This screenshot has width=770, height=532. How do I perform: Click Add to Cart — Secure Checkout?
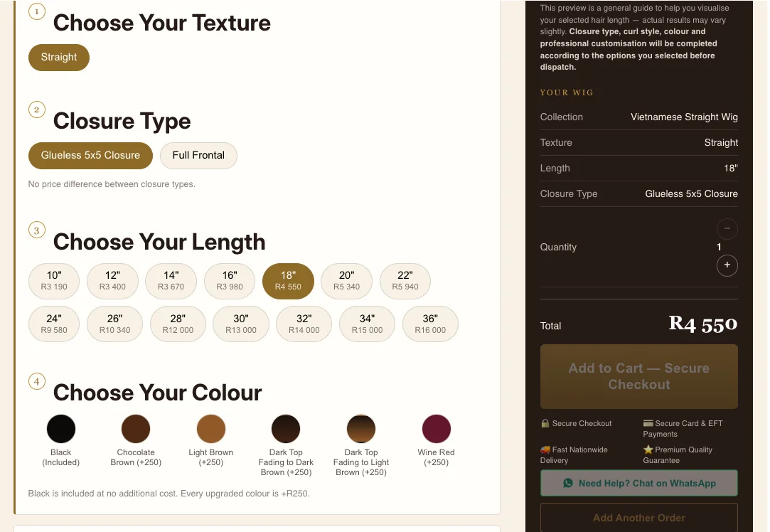(639, 376)
